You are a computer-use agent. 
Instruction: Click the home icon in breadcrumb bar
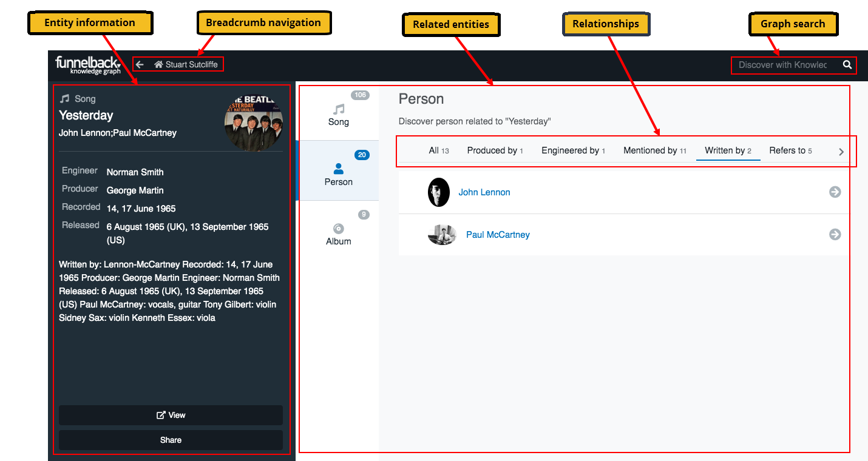[158, 63]
